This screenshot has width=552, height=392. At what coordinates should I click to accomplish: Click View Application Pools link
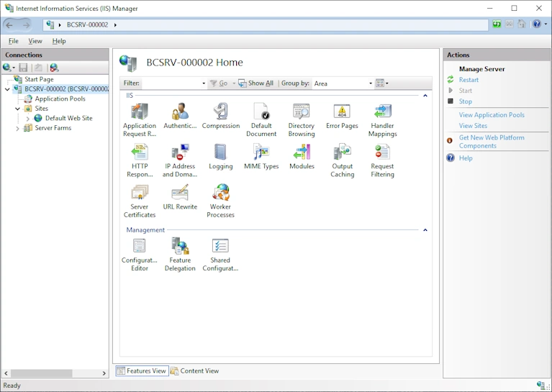[492, 115]
